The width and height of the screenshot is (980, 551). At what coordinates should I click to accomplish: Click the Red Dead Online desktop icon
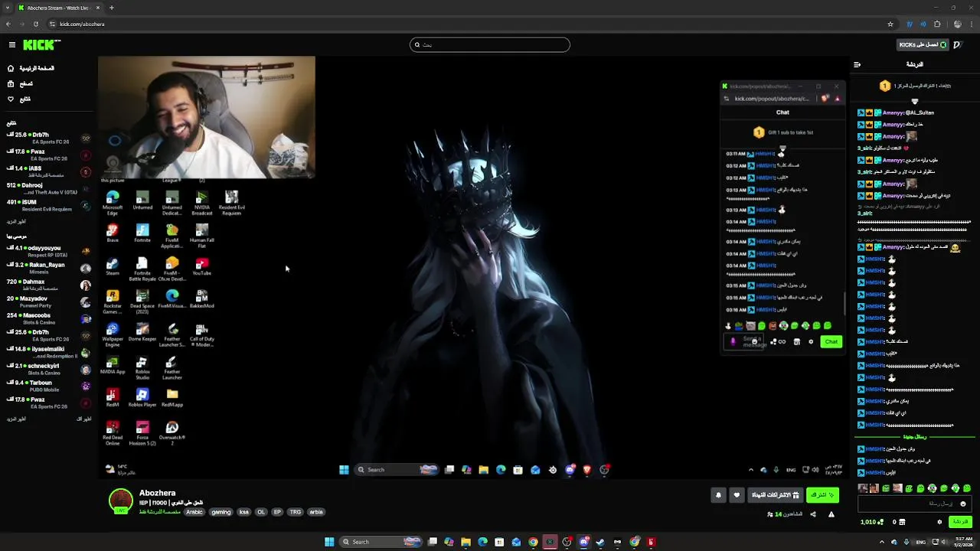tap(113, 433)
